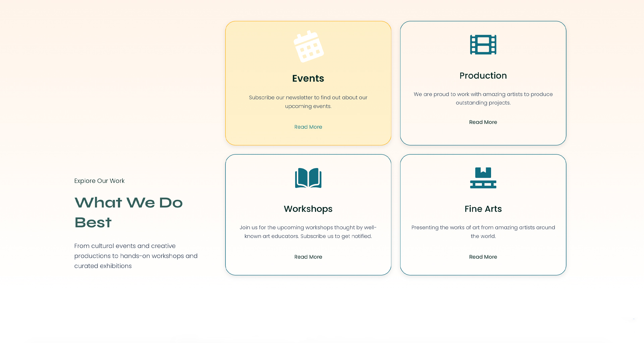Click the 'Explore Our Work' subtitle
The width and height of the screenshot is (644, 343).
[99, 181]
